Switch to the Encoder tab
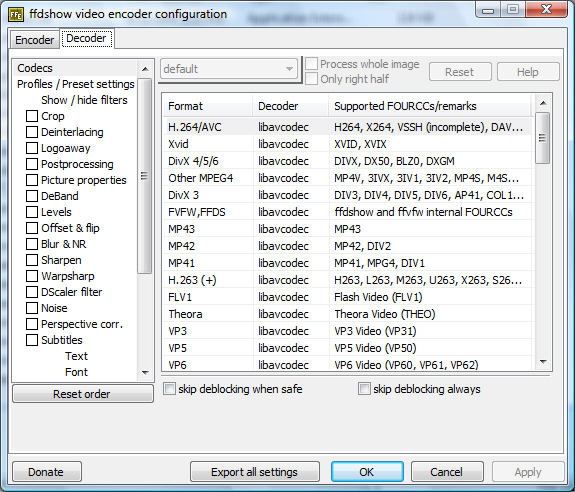575x492 pixels. pos(34,40)
